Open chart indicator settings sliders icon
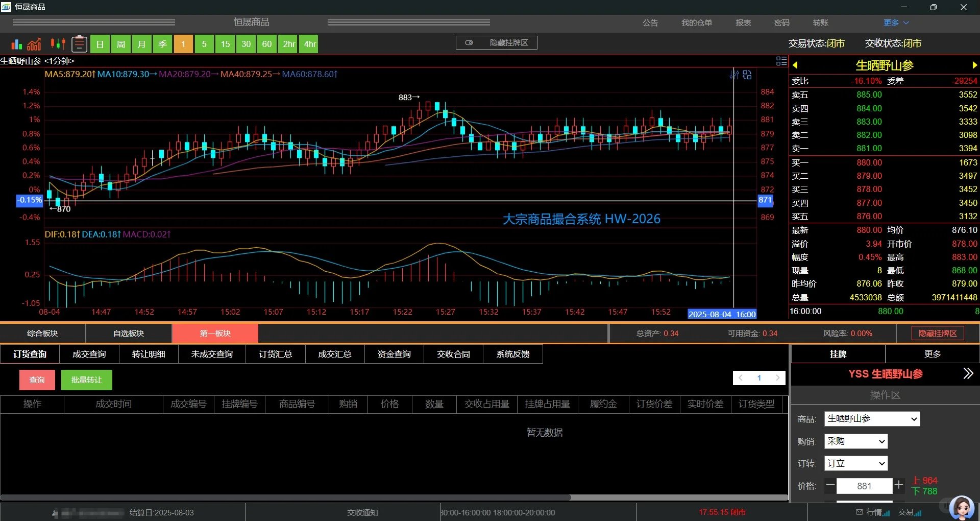The height and width of the screenshot is (521, 980). [734, 75]
